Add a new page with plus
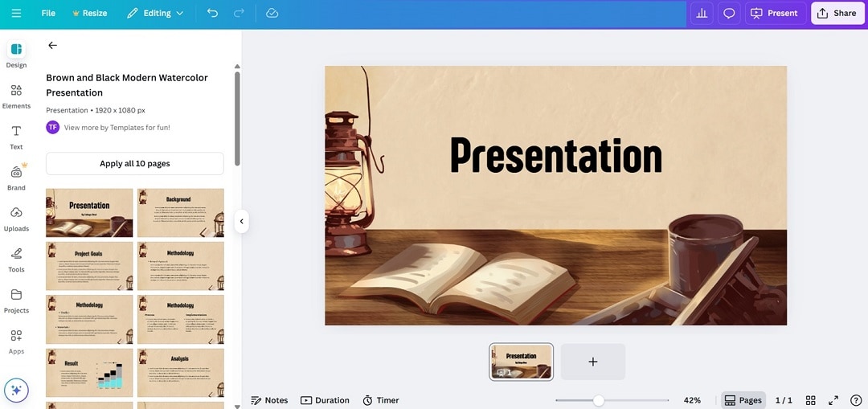Screen dimensions: 868x409 pos(593,362)
